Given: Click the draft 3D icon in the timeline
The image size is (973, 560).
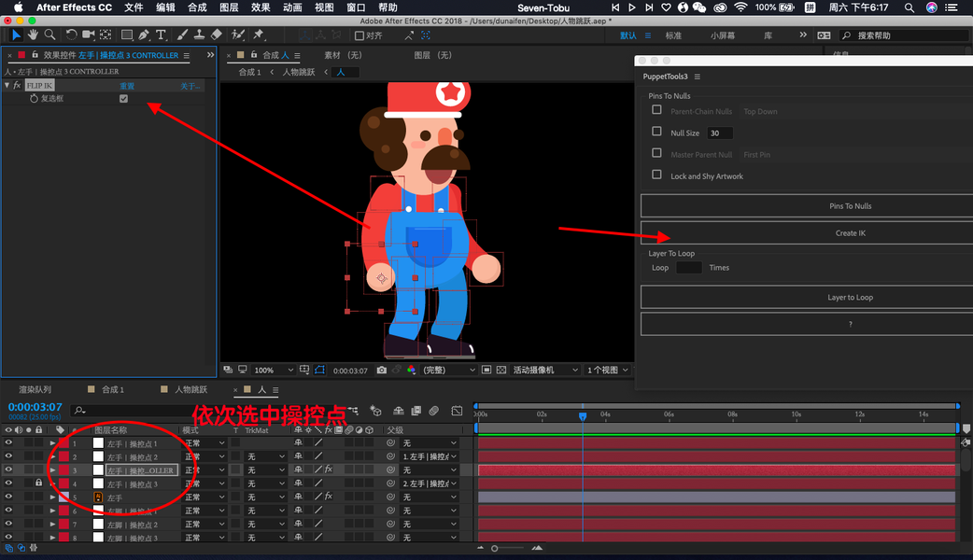Looking at the screenshot, I should (x=375, y=411).
